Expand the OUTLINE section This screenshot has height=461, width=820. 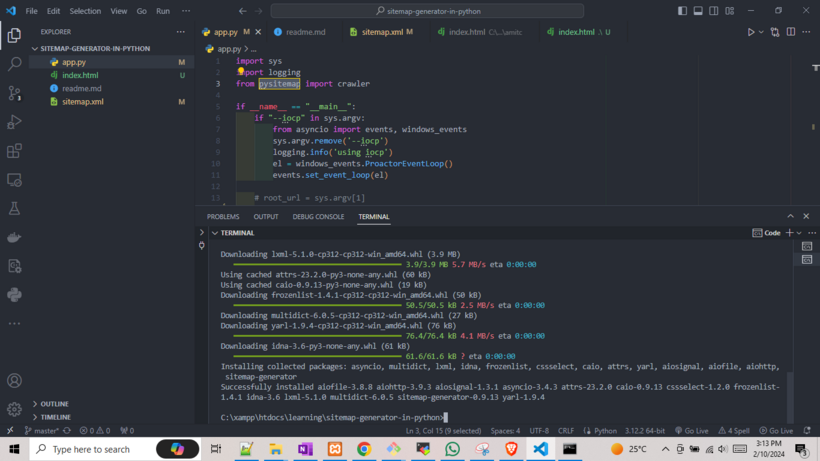pyautogui.click(x=55, y=404)
